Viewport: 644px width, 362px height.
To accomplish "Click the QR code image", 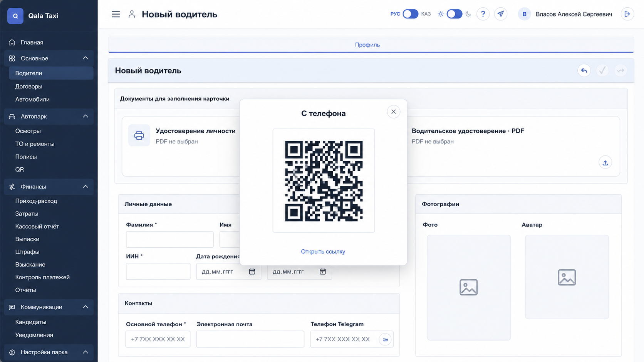I will tap(324, 181).
